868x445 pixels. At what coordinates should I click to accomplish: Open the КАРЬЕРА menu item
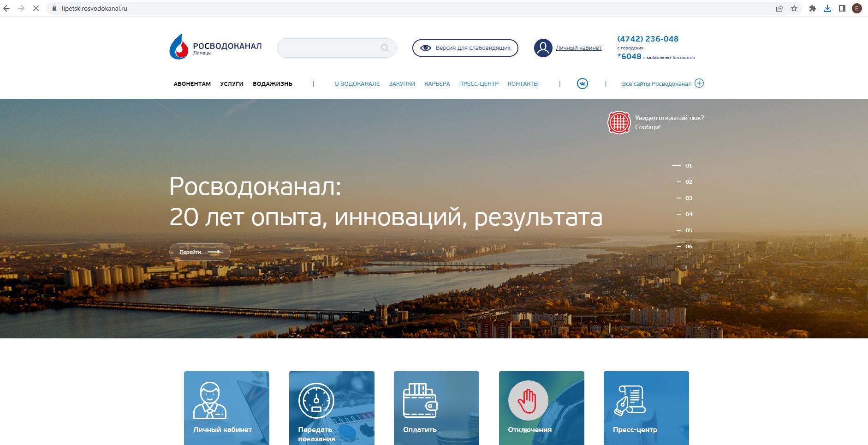pos(437,84)
